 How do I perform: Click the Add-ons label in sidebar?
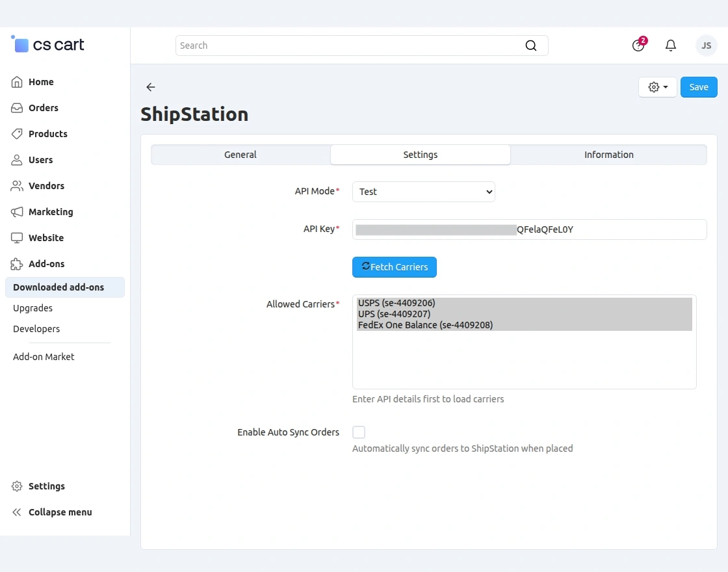pyautogui.click(x=46, y=264)
